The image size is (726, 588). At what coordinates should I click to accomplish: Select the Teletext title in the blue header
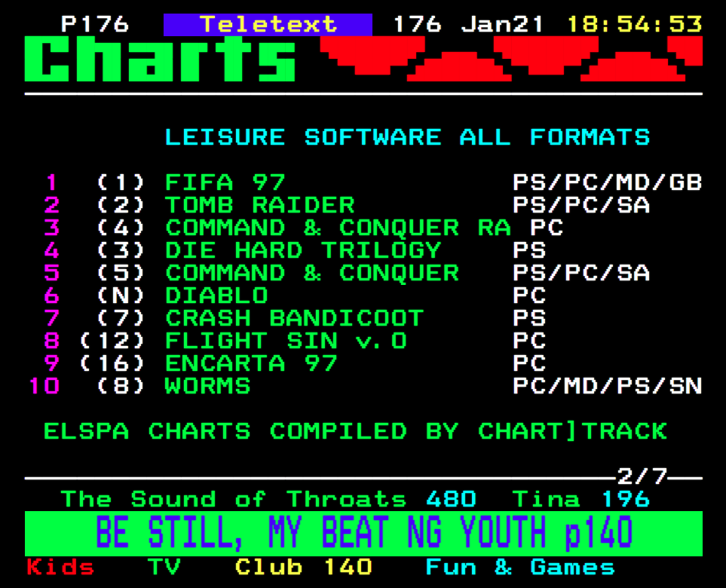(x=268, y=24)
